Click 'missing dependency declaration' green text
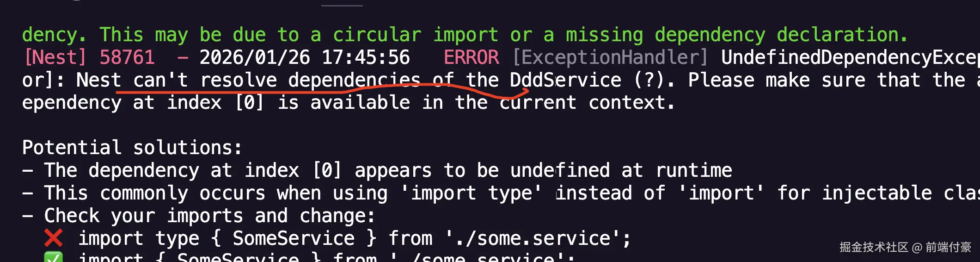 coord(732,35)
